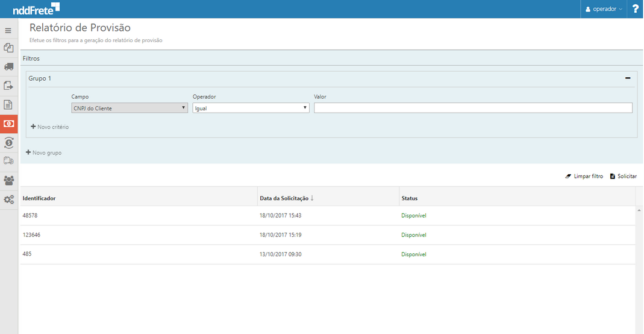This screenshot has width=644, height=334.
Task: Click the Valor input field
Action: coord(473,108)
